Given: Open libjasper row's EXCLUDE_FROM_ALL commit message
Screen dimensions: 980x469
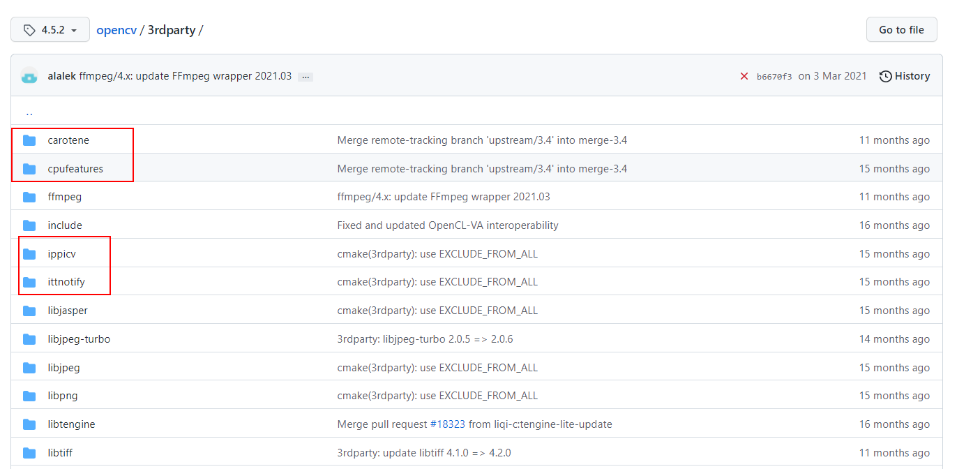Looking at the screenshot, I should (x=437, y=311).
